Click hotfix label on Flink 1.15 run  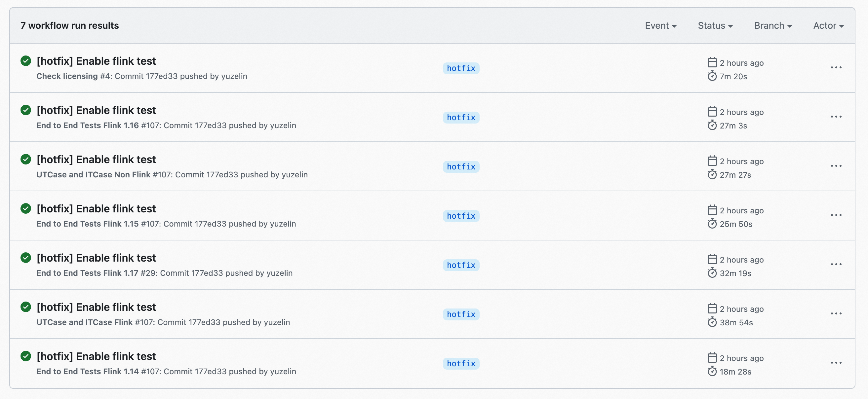(x=461, y=216)
